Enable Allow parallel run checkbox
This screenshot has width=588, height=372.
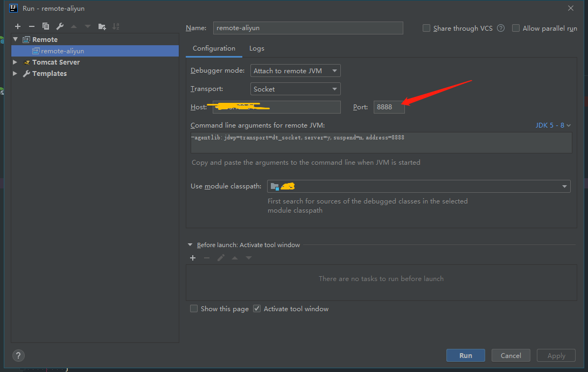point(516,29)
